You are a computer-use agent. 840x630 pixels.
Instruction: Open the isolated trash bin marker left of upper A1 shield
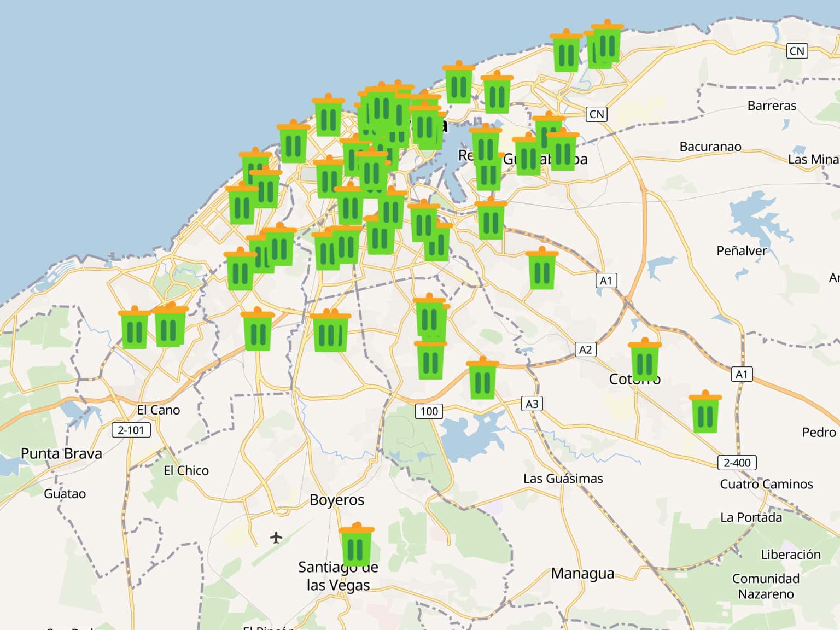tap(542, 269)
